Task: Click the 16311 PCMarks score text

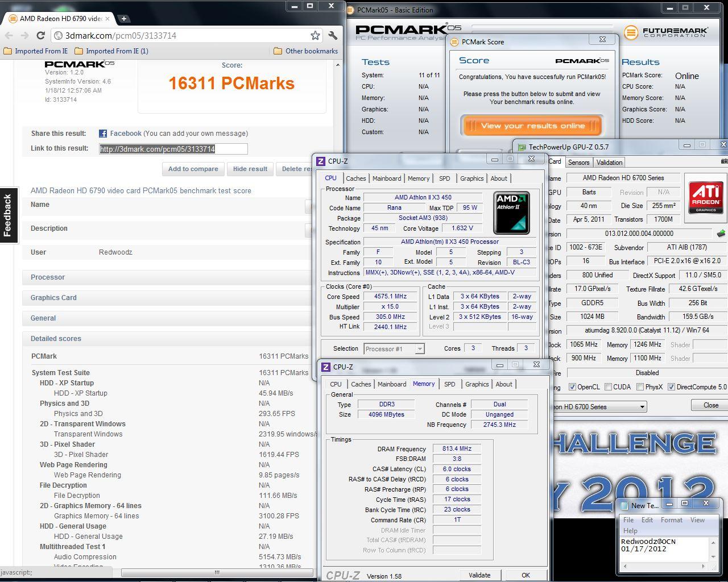Action: [231, 84]
